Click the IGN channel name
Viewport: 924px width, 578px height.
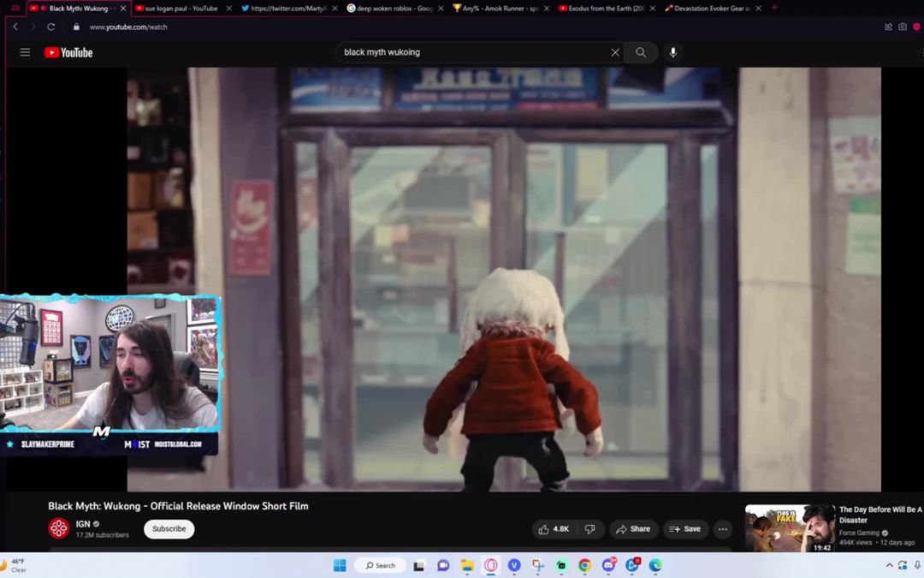[x=83, y=524]
